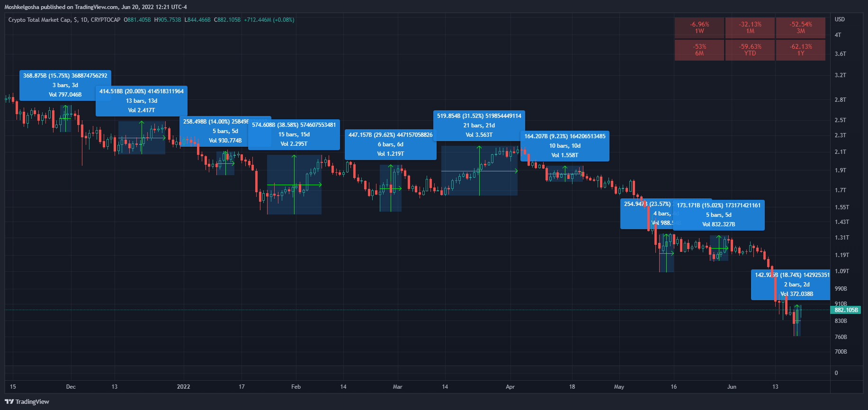This screenshot has width=868, height=410.
Task: Select the 142.925B (18.74%) measurement label
Action: (x=791, y=285)
